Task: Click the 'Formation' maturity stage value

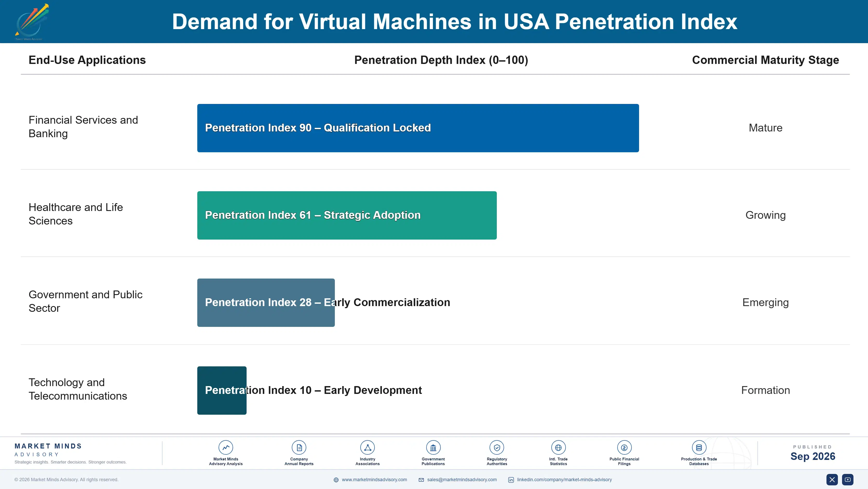Action: pos(765,390)
